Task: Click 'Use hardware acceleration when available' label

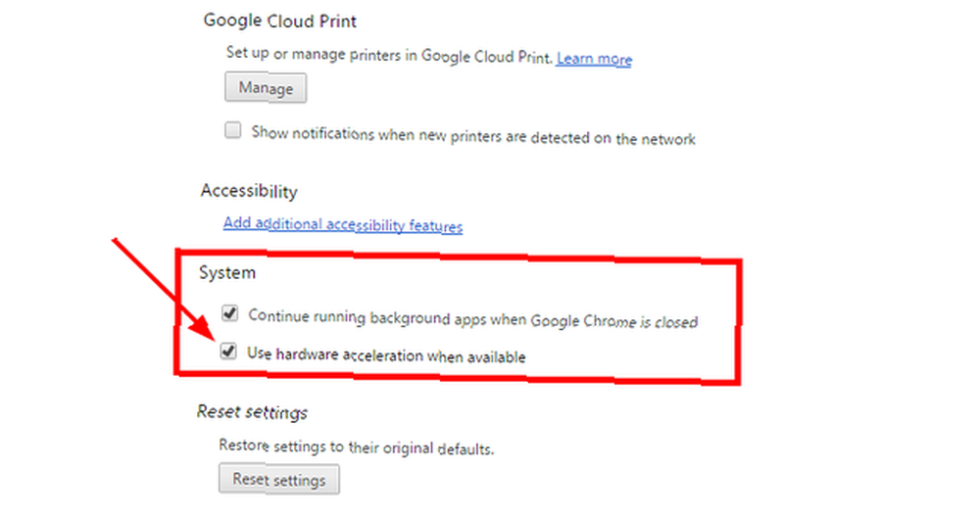Action: (x=386, y=354)
